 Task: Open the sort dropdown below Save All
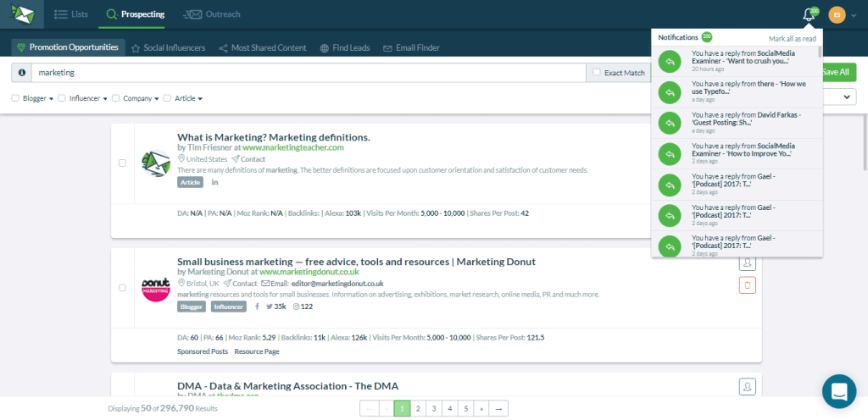840,97
